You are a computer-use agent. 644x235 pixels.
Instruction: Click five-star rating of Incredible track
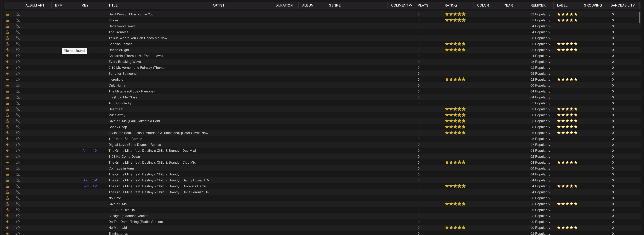coord(455,79)
